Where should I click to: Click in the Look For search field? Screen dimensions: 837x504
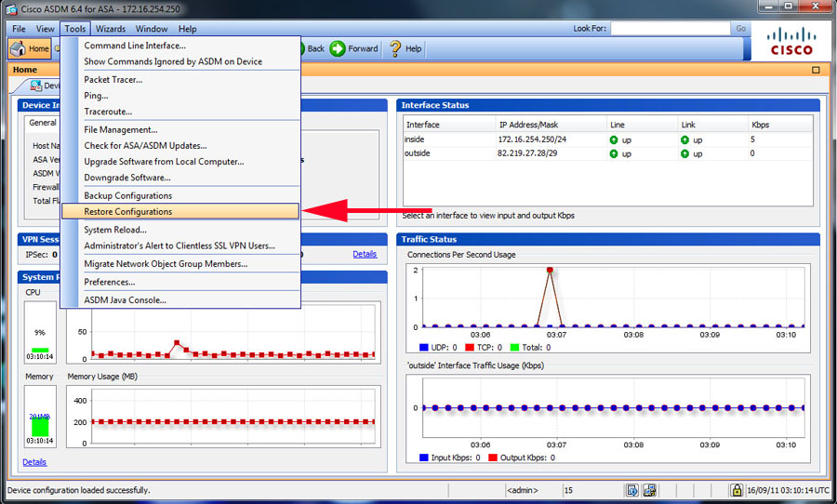[x=670, y=28]
